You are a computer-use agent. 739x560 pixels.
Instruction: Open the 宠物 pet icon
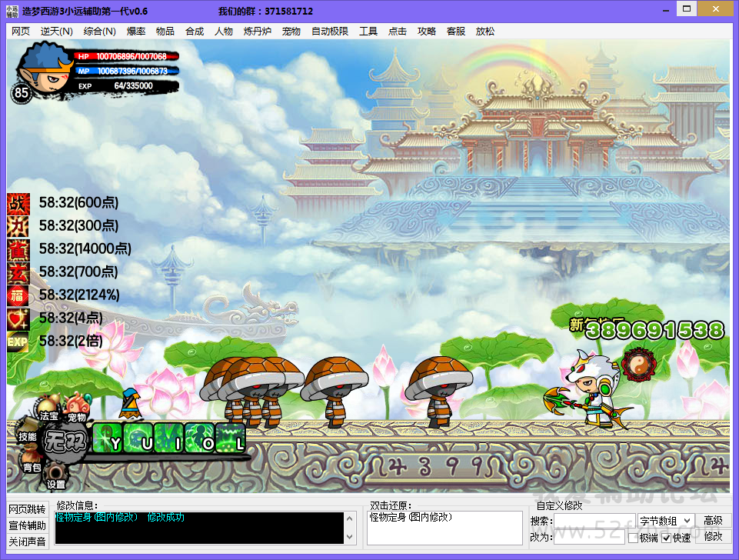[x=76, y=409]
